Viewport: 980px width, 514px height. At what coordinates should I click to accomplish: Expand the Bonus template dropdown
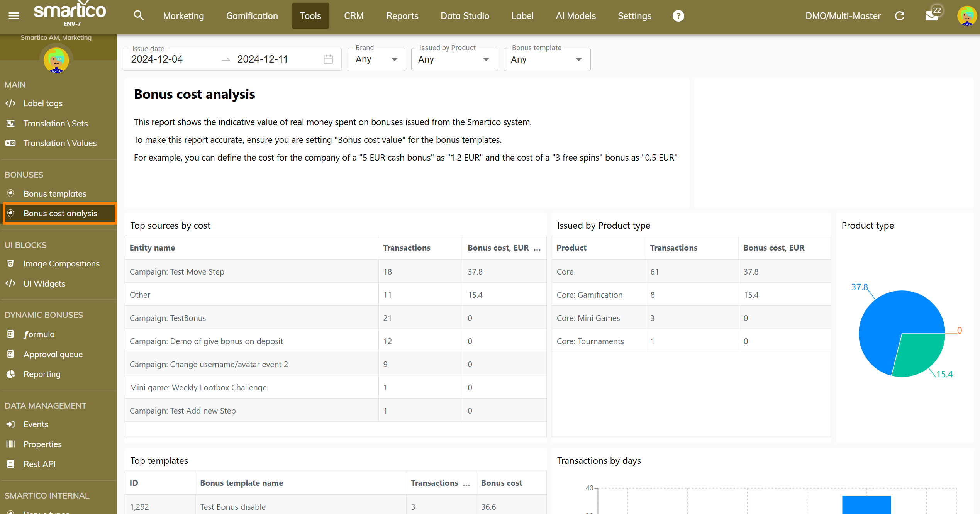[x=547, y=59]
